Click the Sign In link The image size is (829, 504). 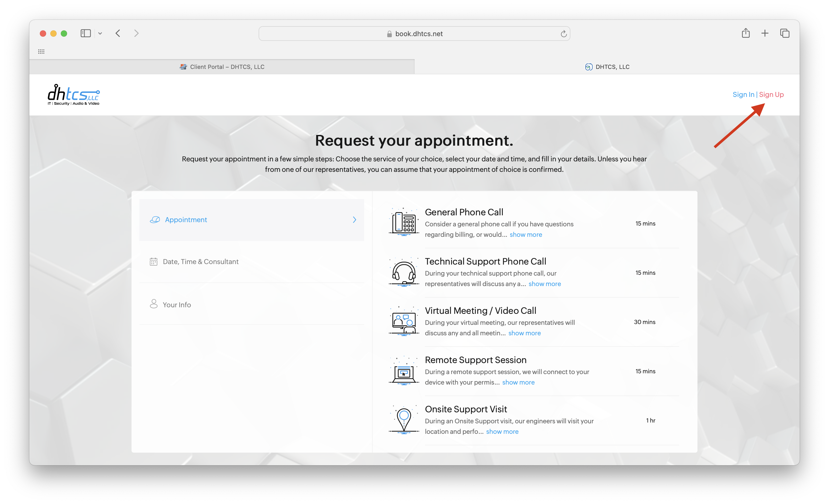(x=743, y=95)
